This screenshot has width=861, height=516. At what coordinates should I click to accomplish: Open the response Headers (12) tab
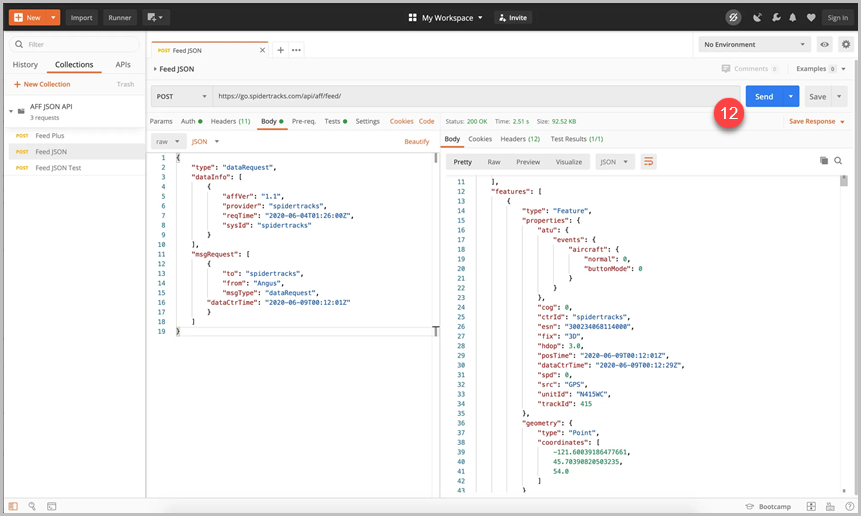520,139
